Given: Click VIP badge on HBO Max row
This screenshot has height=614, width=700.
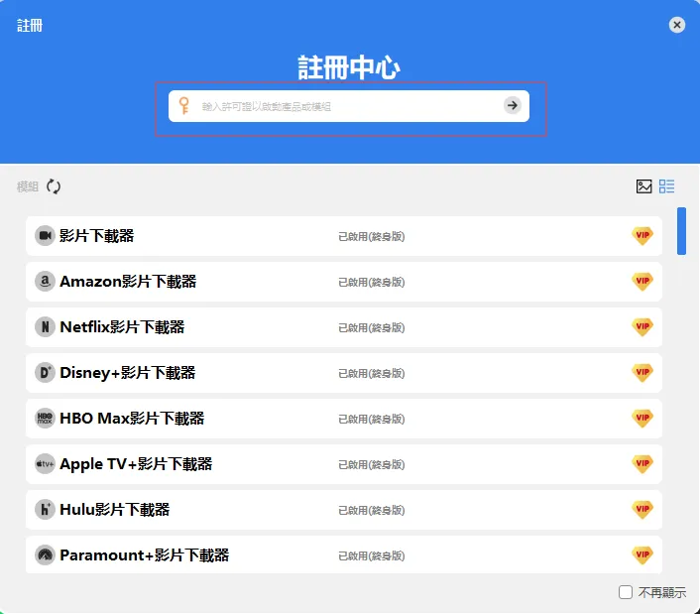Looking at the screenshot, I should click(642, 419).
